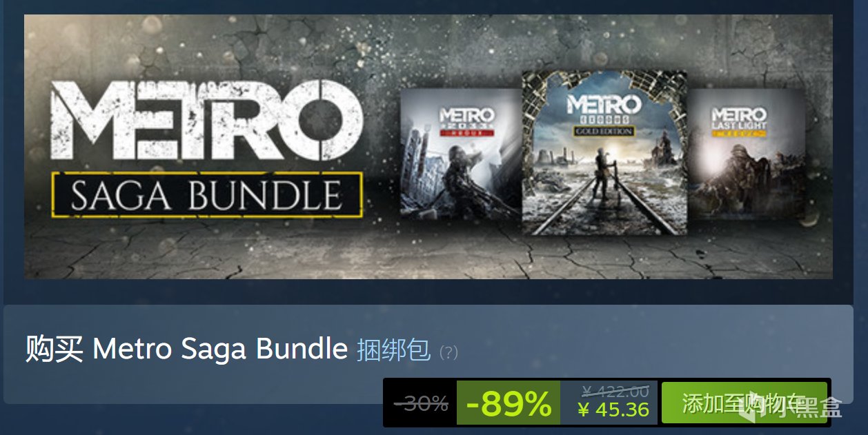Click the crossed-out -30% discount label
This screenshot has width=868, height=435.
click(421, 403)
